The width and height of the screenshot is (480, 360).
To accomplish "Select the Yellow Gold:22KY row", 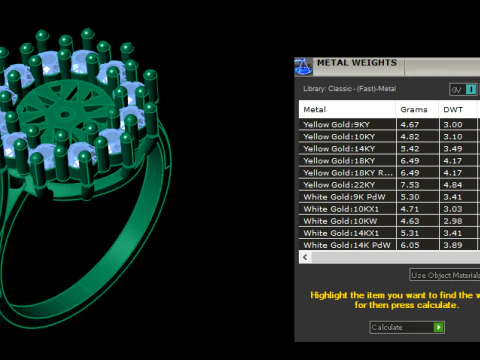I will click(389, 185).
